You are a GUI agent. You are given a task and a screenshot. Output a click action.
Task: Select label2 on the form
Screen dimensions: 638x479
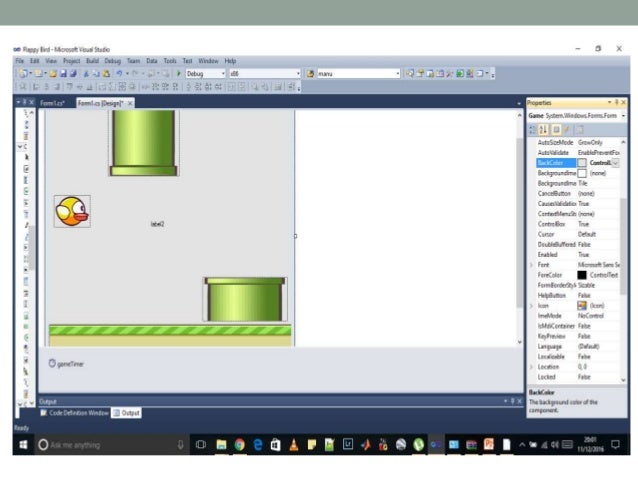click(x=157, y=224)
